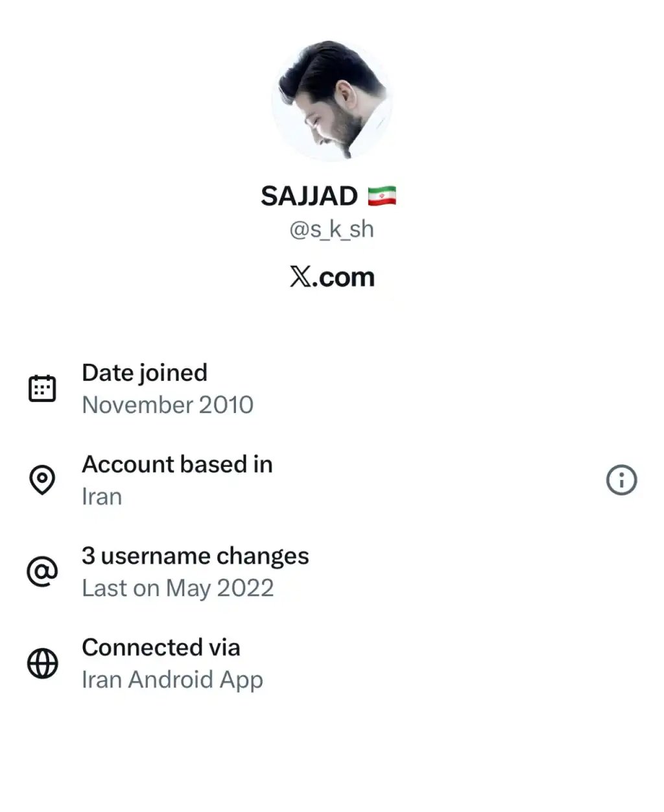Select the "3 username changes" heading
Viewport: 664px width, 812px height.
pyautogui.click(x=195, y=556)
